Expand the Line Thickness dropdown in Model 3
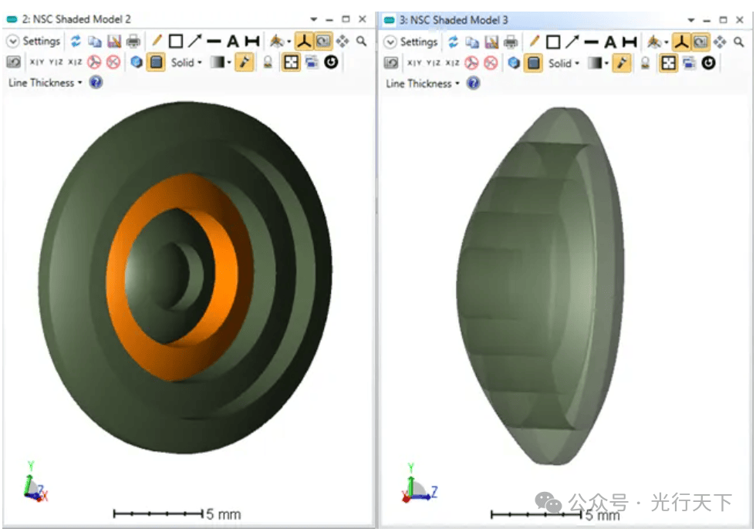This screenshot has height=532, width=756. point(423,83)
